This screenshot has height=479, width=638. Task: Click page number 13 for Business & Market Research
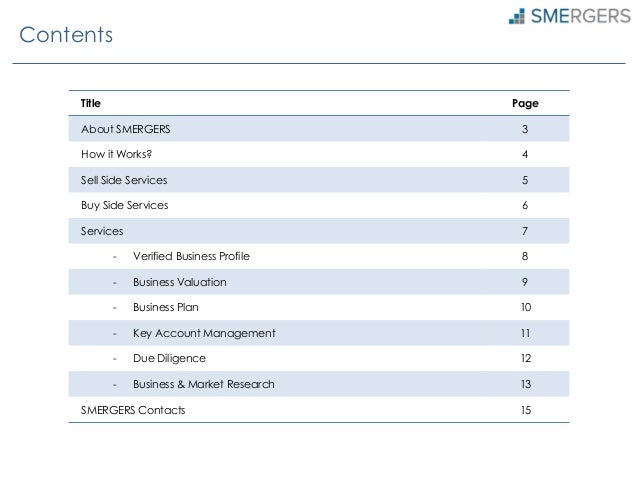(526, 384)
